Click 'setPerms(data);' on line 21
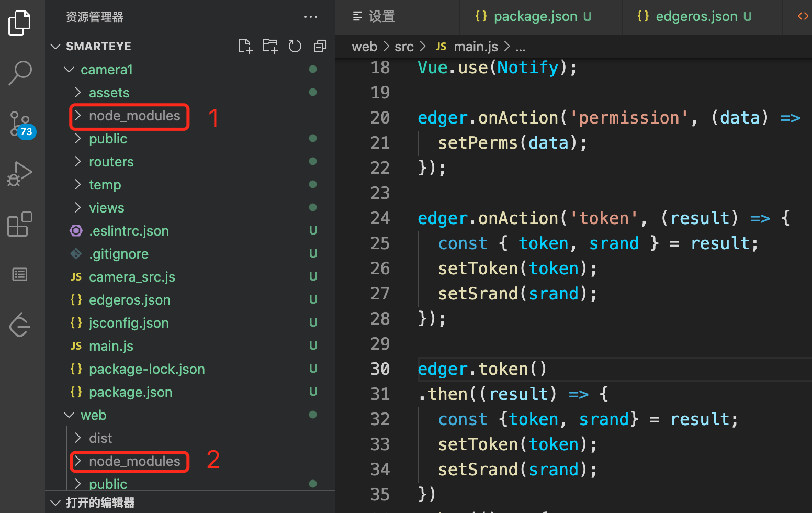The image size is (812, 513). coord(512,143)
